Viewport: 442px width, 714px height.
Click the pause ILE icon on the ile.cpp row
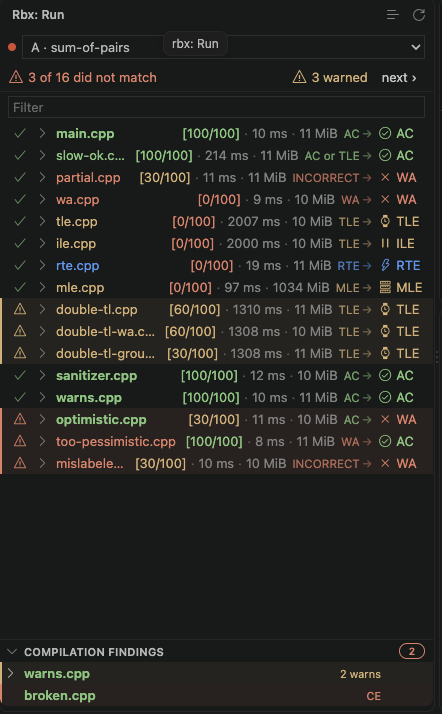385,244
